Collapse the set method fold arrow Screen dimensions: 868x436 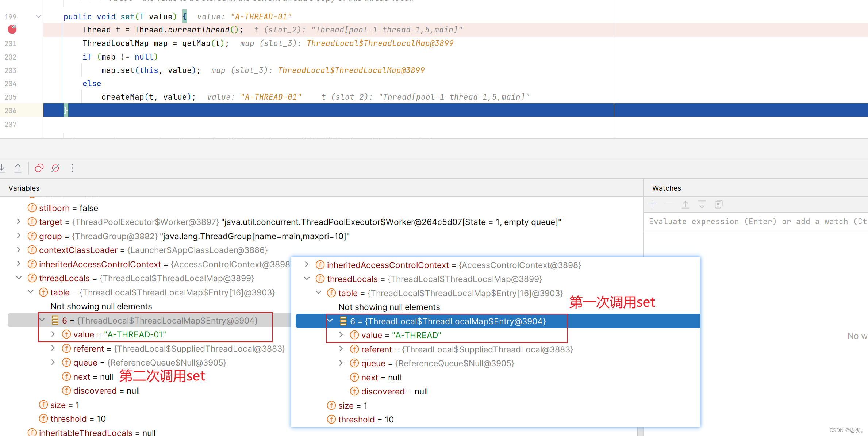(x=38, y=16)
